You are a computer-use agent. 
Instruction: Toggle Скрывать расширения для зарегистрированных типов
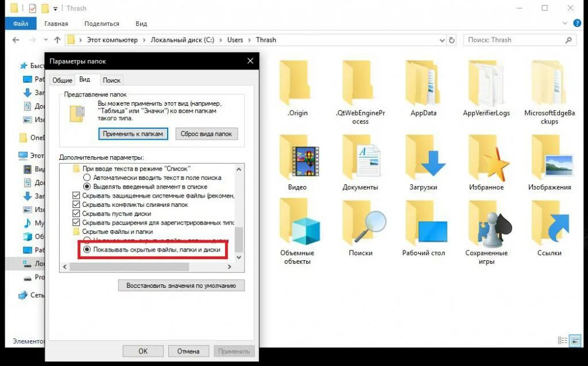tap(76, 222)
